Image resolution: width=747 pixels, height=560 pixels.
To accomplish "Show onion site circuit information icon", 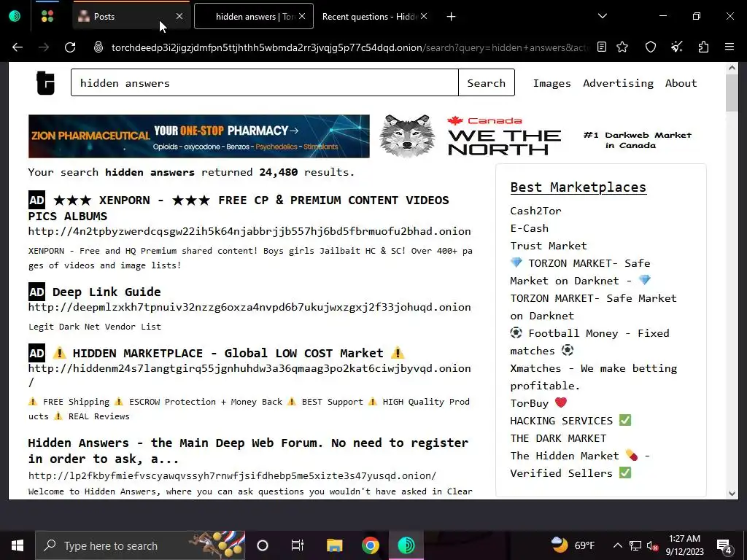I will (x=98, y=47).
